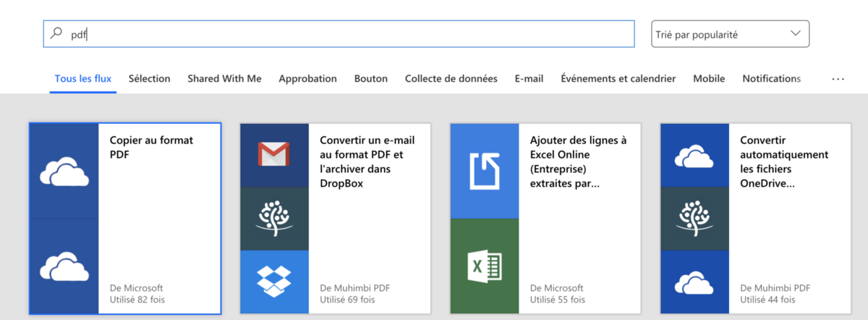The image size is (868, 320).
Task: Open the "Notifications" tab
Action: 771,79
